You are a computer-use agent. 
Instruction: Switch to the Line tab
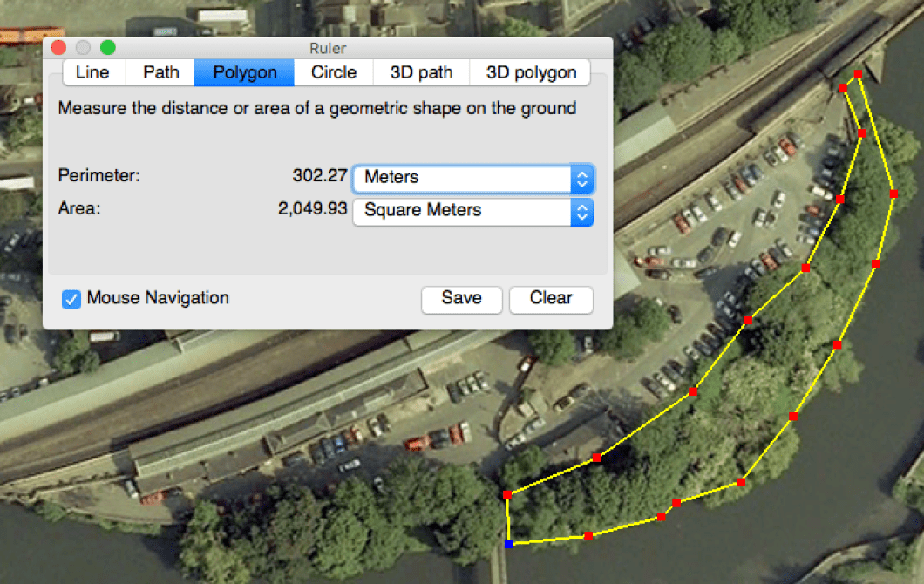click(92, 72)
